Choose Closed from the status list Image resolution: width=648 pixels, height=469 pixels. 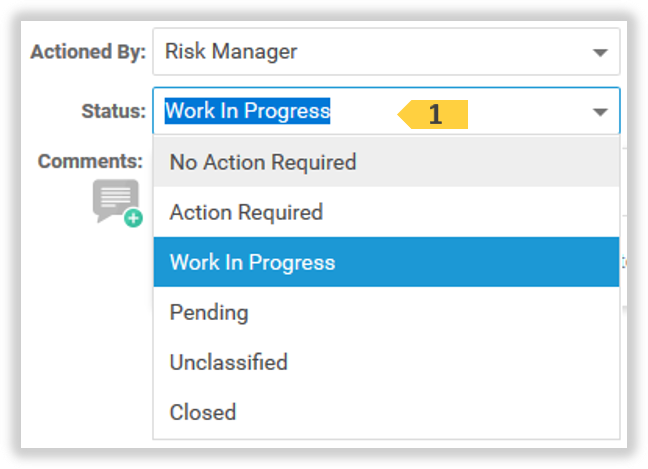[203, 412]
